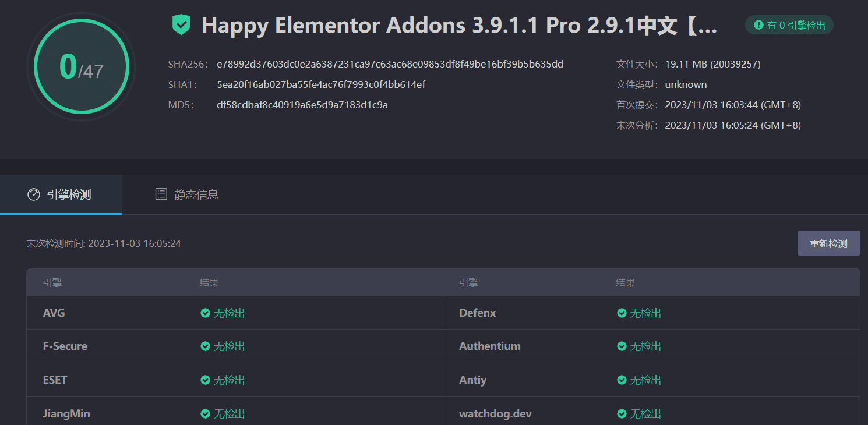Click the green check icon in JiangMin row
Image resolution: width=868 pixels, height=425 pixels.
click(x=205, y=414)
